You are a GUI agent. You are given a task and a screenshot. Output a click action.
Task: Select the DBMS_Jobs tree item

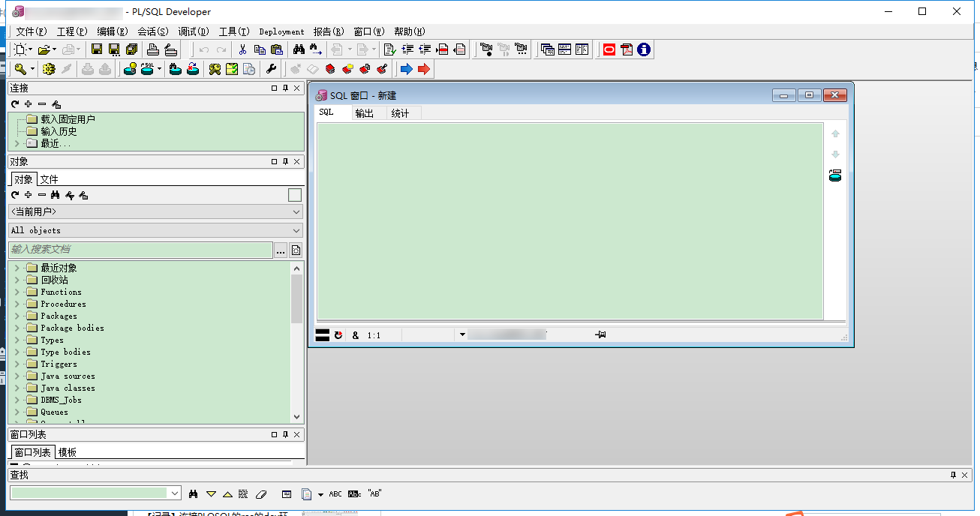(x=61, y=400)
